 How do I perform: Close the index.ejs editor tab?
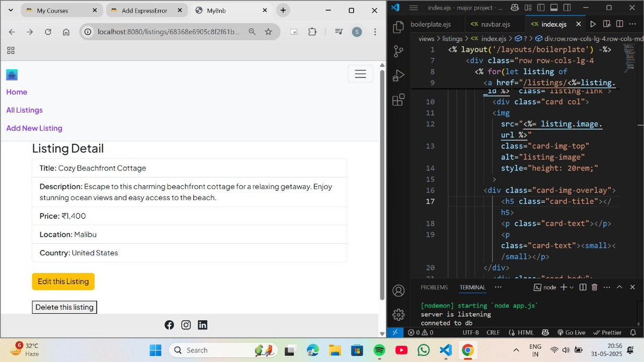(578, 24)
